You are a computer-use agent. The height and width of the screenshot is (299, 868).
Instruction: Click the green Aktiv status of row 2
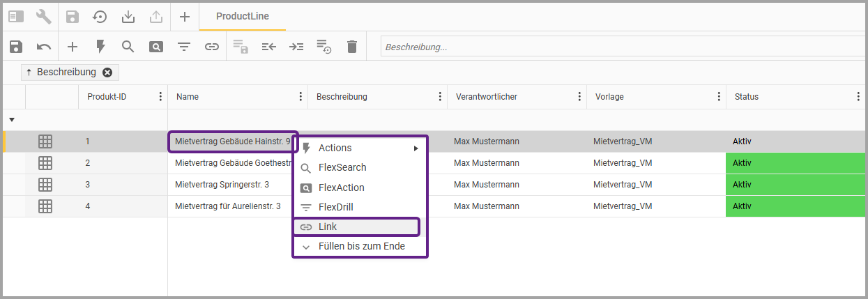pyautogui.click(x=795, y=163)
